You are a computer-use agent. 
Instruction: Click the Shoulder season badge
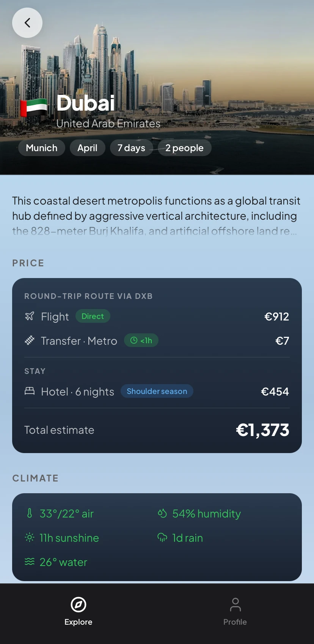157,391
